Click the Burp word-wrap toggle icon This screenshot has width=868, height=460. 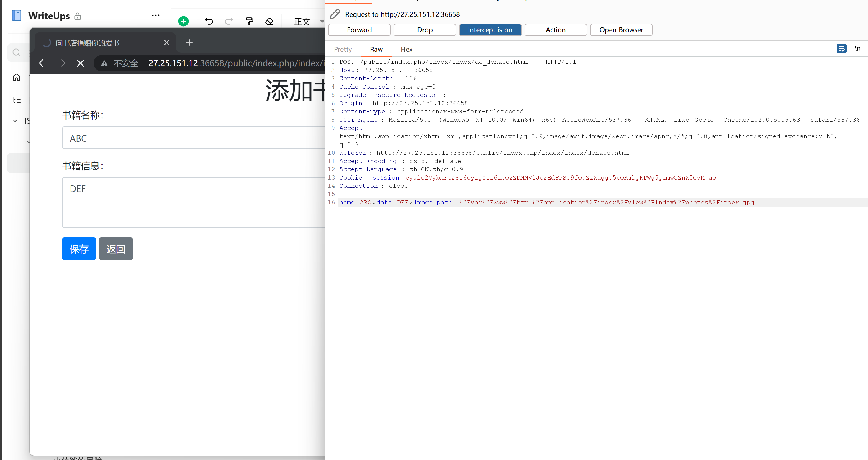841,48
